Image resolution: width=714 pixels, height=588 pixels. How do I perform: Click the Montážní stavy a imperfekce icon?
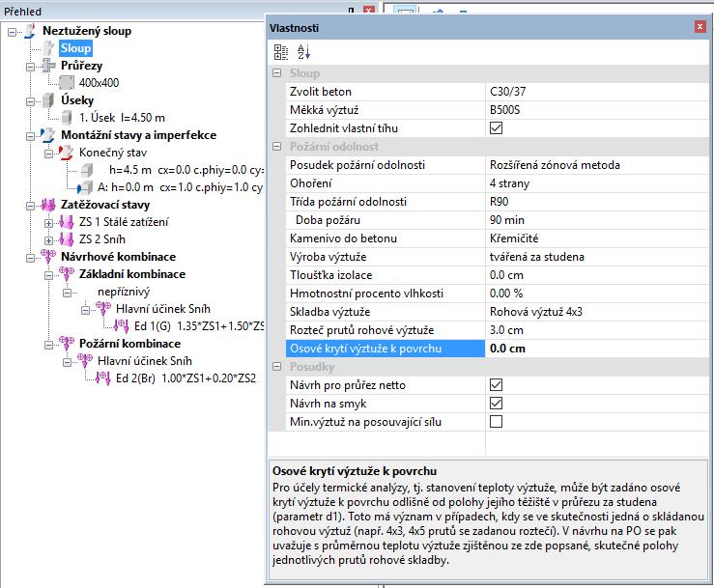coord(47,135)
